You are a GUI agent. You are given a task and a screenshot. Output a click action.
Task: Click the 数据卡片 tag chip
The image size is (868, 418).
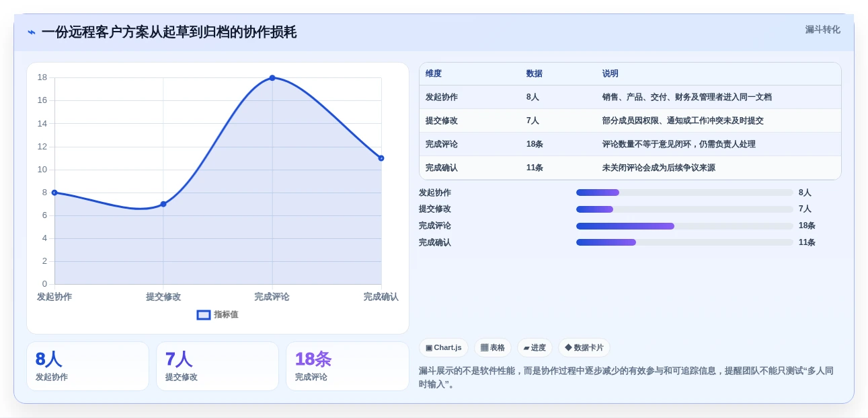point(584,348)
